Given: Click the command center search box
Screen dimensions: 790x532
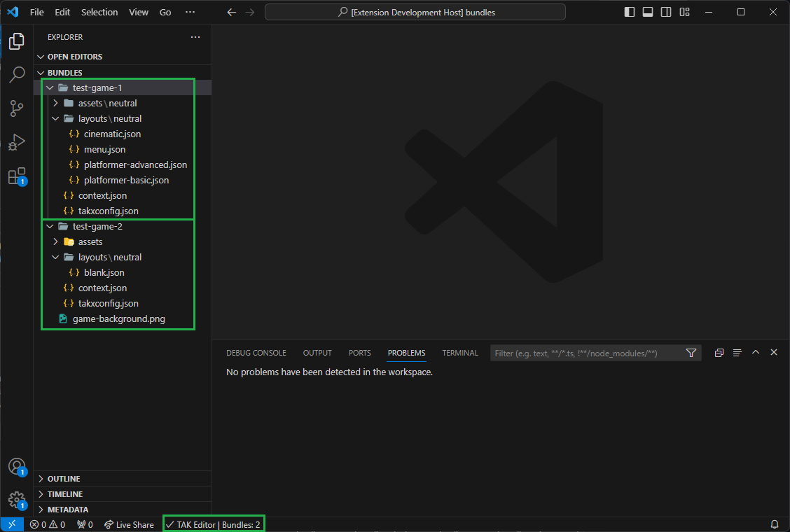Looking at the screenshot, I should click(415, 12).
